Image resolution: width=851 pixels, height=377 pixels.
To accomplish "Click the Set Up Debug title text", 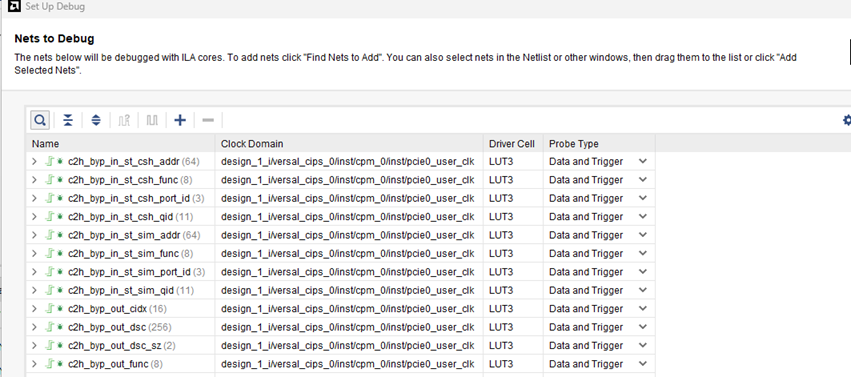I will click(x=55, y=7).
